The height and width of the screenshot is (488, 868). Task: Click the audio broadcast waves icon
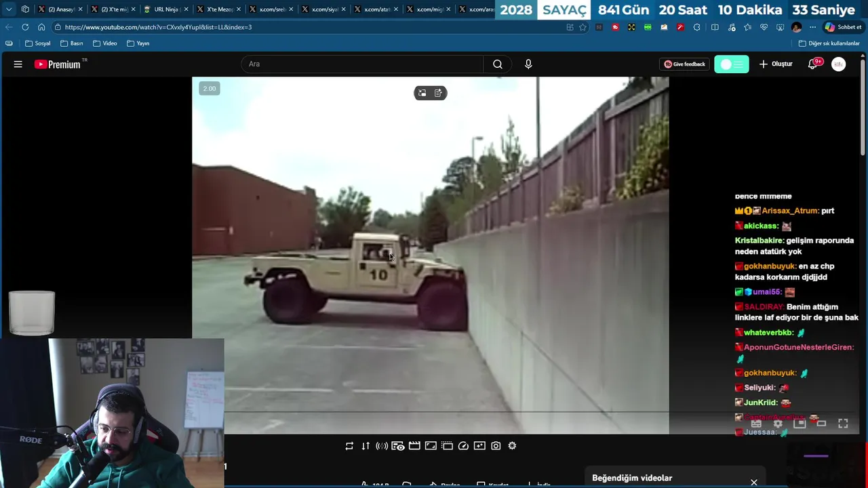point(382,446)
